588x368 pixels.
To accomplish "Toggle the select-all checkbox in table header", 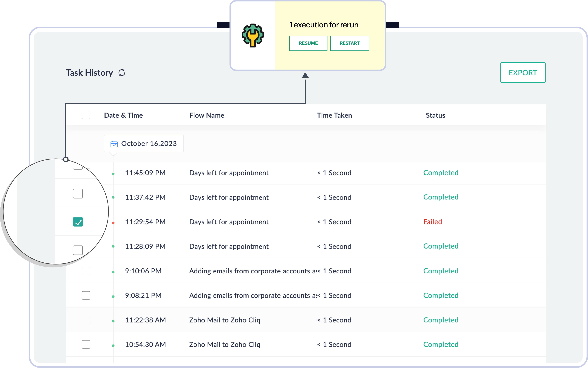I will [86, 115].
